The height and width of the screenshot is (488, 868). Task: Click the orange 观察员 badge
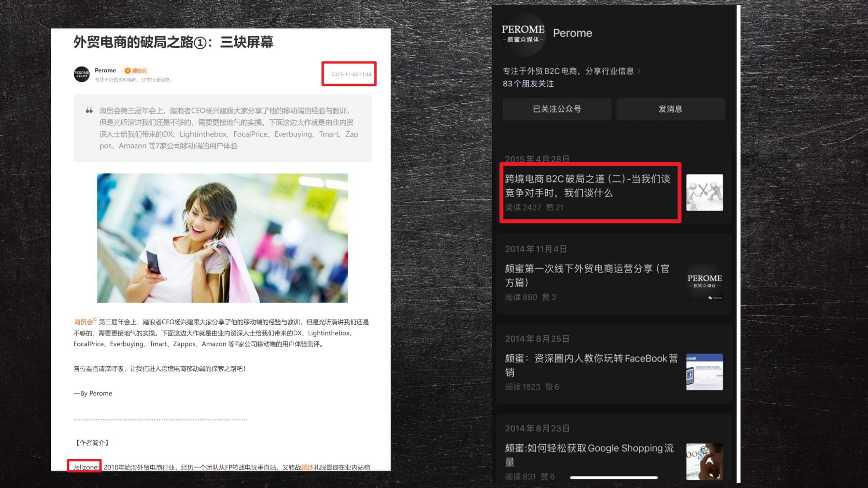point(135,70)
